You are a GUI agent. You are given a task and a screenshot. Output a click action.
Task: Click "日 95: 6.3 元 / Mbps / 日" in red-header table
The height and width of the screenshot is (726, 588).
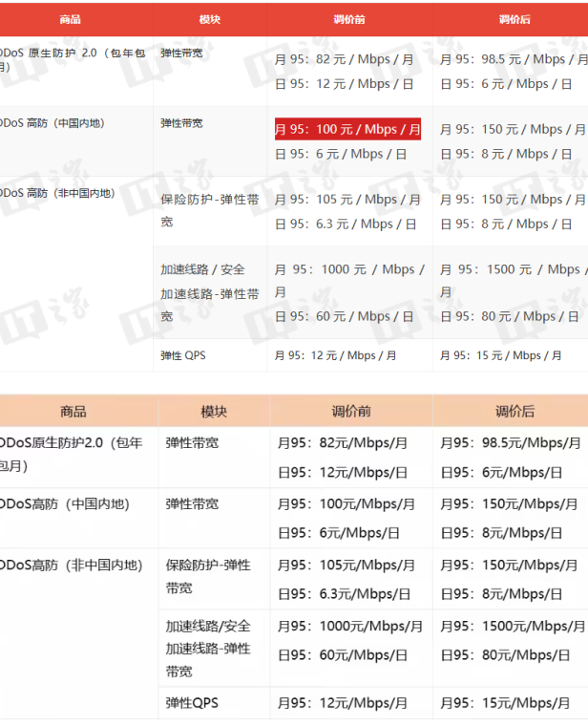(x=346, y=224)
